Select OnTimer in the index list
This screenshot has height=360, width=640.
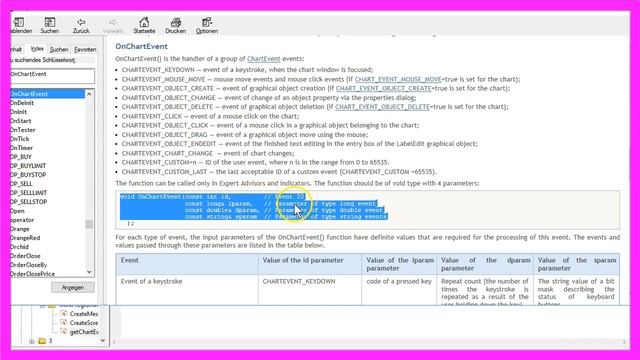coord(22,148)
